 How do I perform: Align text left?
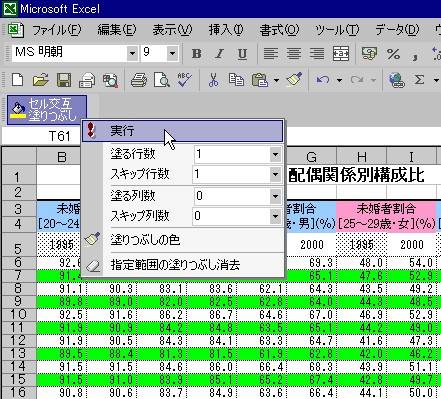271,54
